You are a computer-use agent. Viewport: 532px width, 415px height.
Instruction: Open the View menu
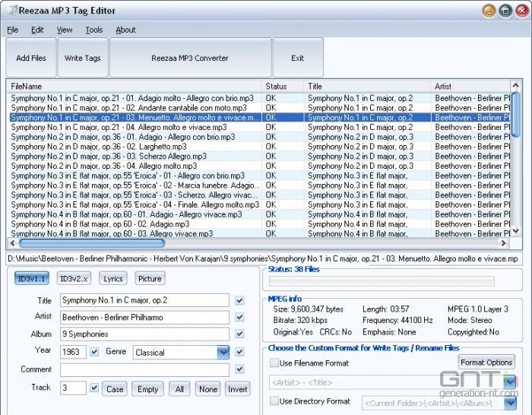click(x=65, y=30)
